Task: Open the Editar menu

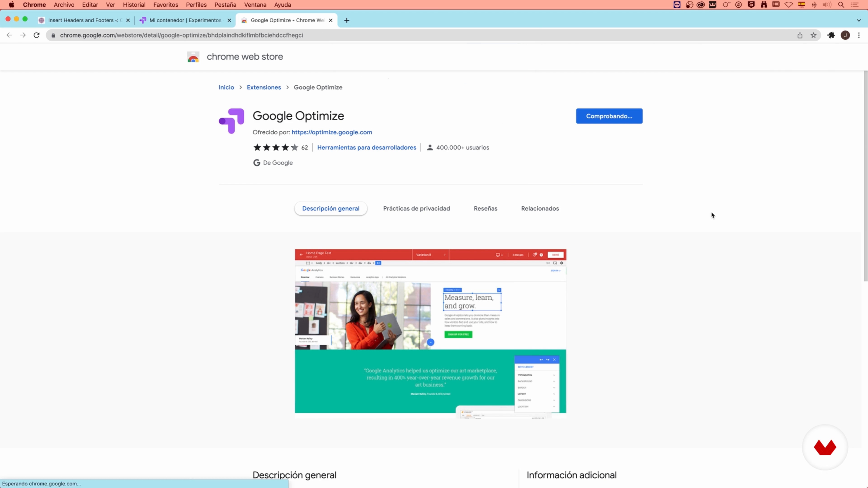Action: (x=90, y=5)
